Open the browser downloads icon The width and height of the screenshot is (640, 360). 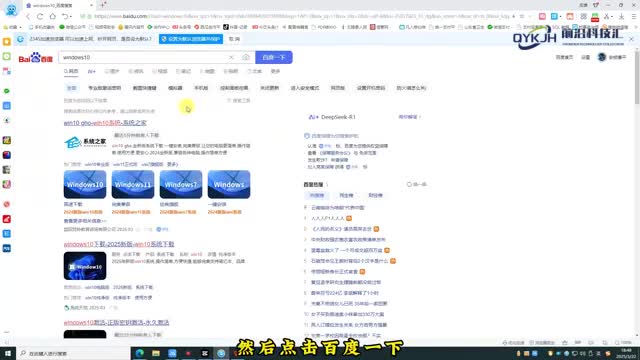pyautogui.click(x=621, y=16)
